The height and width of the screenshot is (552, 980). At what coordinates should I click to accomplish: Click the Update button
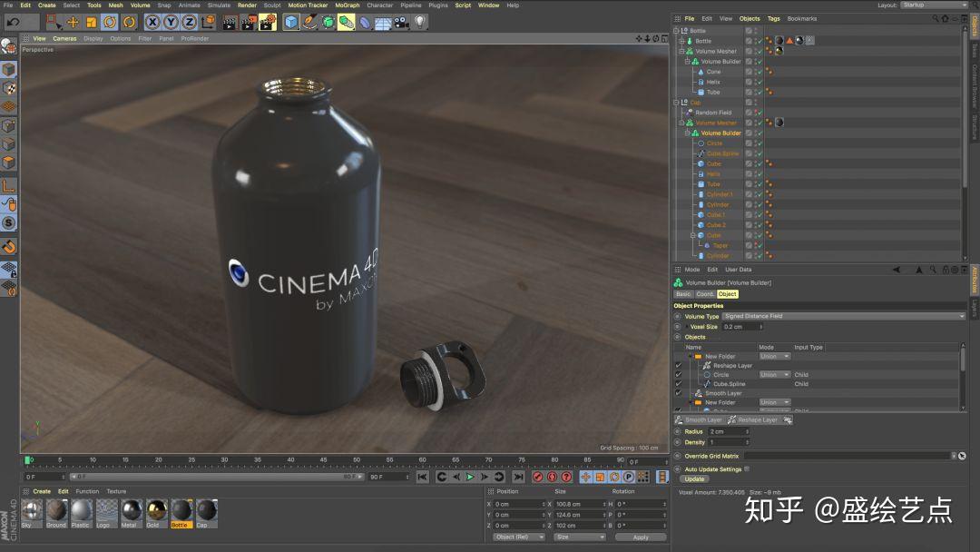click(694, 478)
